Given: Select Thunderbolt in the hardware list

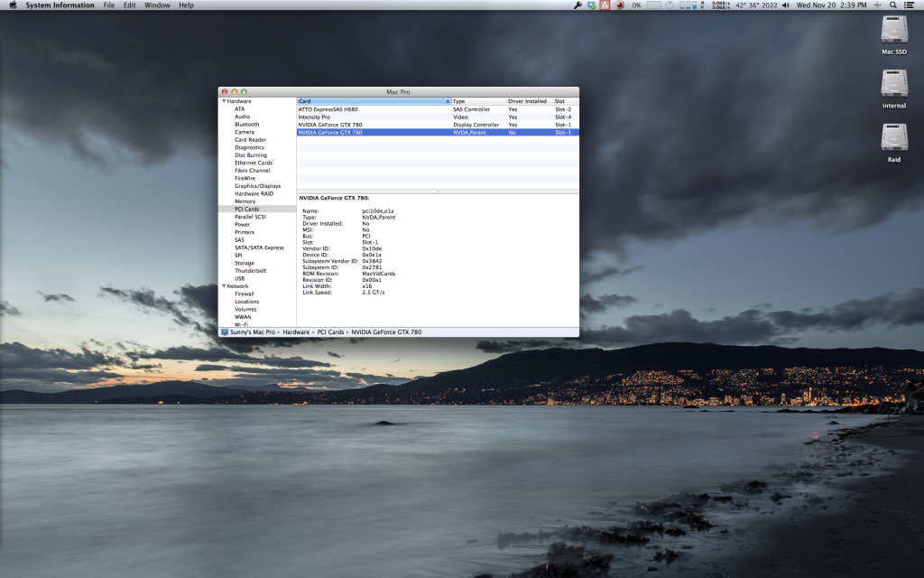Looking at the screenshot, I should point(251,271).
